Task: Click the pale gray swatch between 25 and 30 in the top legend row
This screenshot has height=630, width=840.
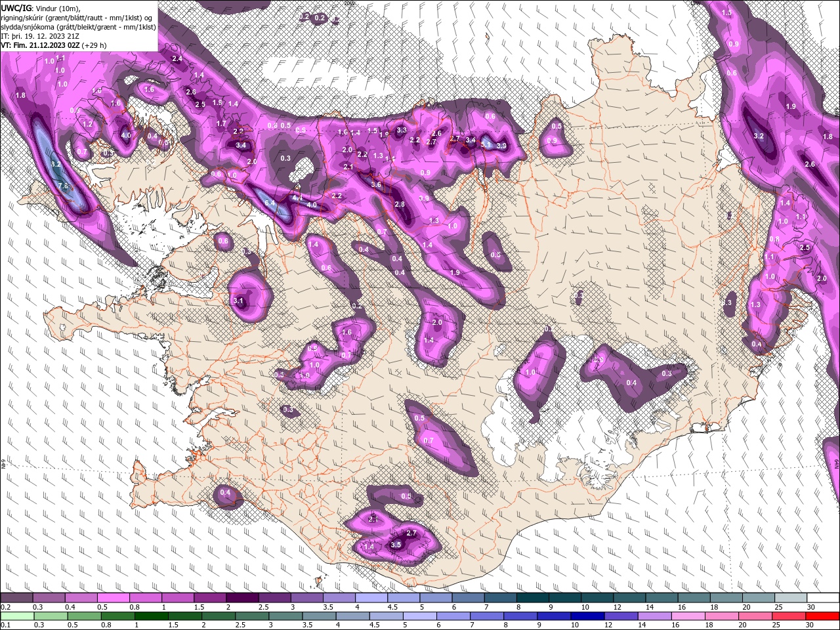Action: coord(791,598)
